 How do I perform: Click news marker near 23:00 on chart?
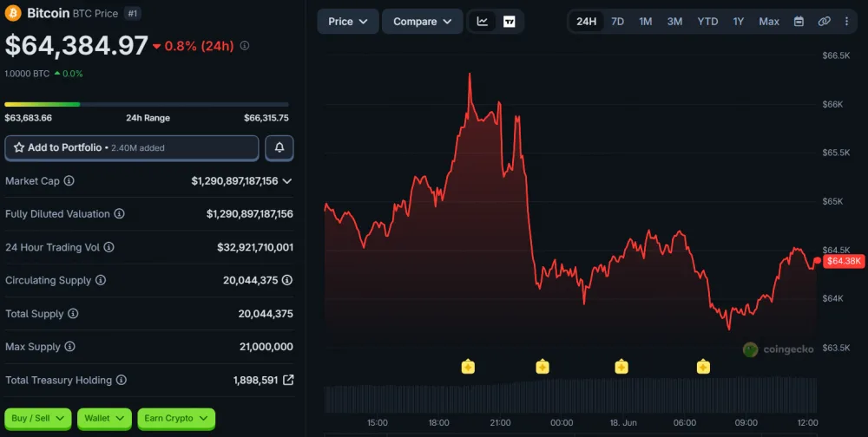[542, 367]
